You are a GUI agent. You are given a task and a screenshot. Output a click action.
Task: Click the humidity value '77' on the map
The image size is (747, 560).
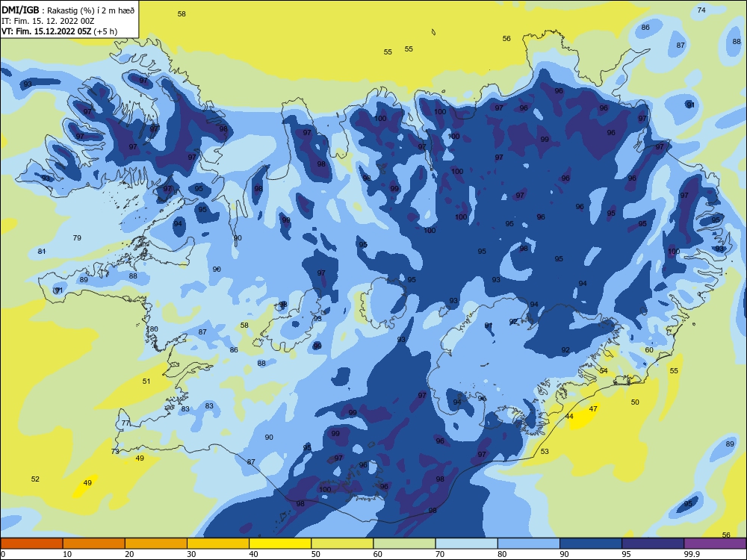tap(125, 423)
